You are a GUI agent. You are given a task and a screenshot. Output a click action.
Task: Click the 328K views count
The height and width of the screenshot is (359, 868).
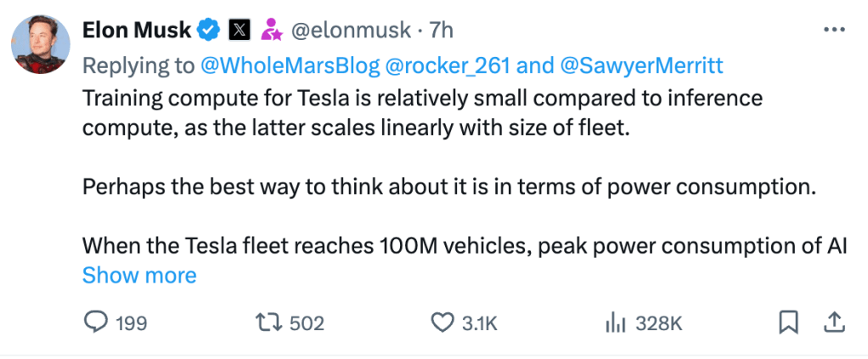click(659, 323)
